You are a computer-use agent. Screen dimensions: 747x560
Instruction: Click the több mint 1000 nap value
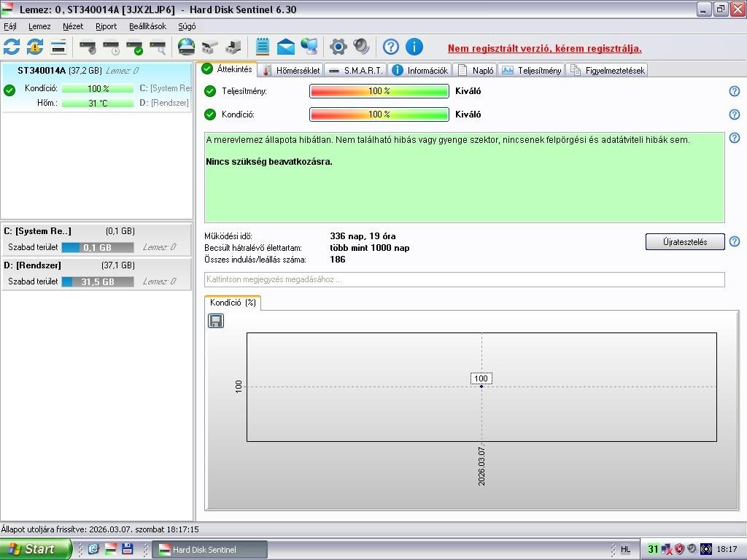point(370,248)
